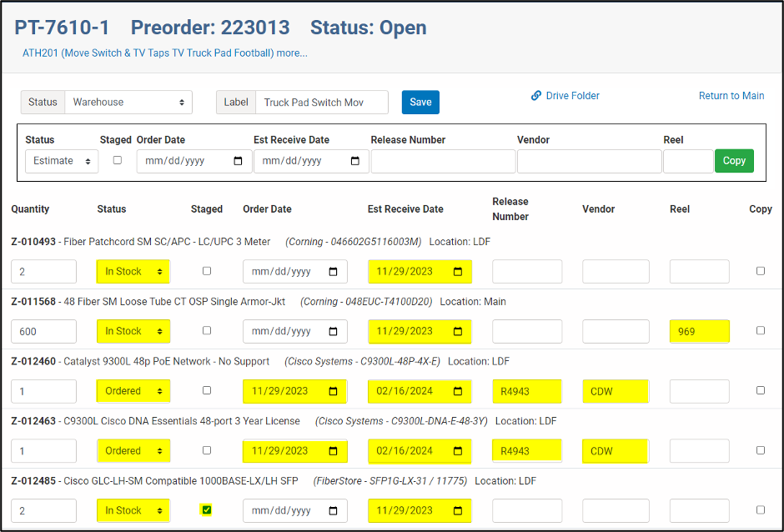Open calendar icon for Z-012460 Order Date
Image resolution: width=784 pixels, height=532 pixels.
pos(334,391)
